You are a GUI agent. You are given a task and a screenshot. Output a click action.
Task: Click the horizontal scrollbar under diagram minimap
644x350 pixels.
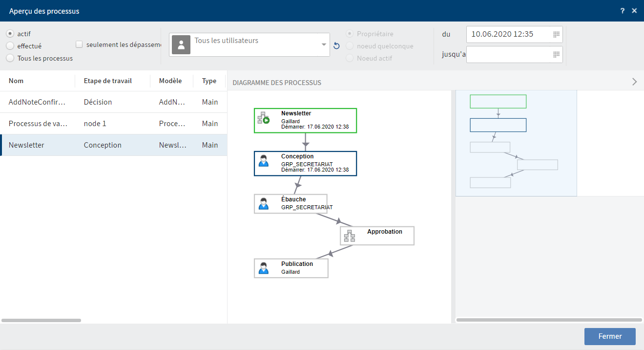pyautogui.click(x=549, y=320)
